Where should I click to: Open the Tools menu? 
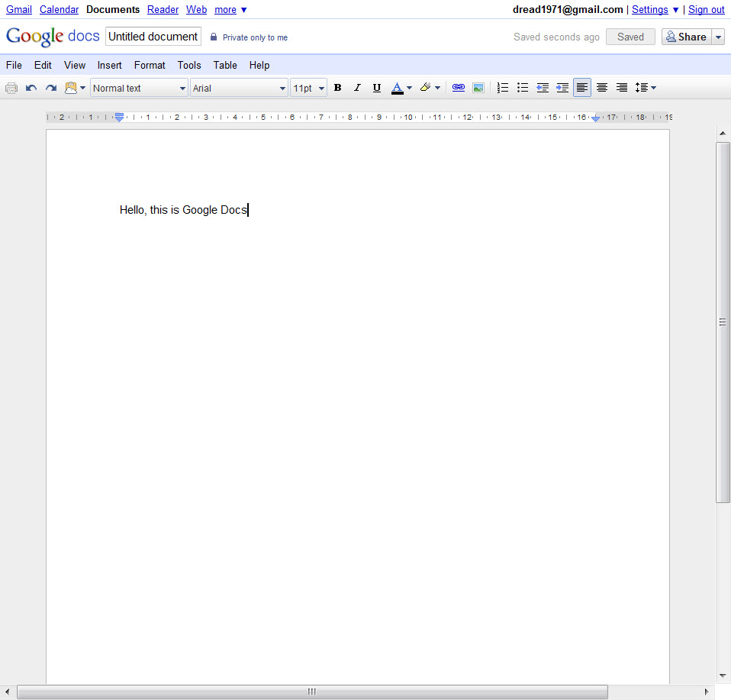(x=189, y=66)
